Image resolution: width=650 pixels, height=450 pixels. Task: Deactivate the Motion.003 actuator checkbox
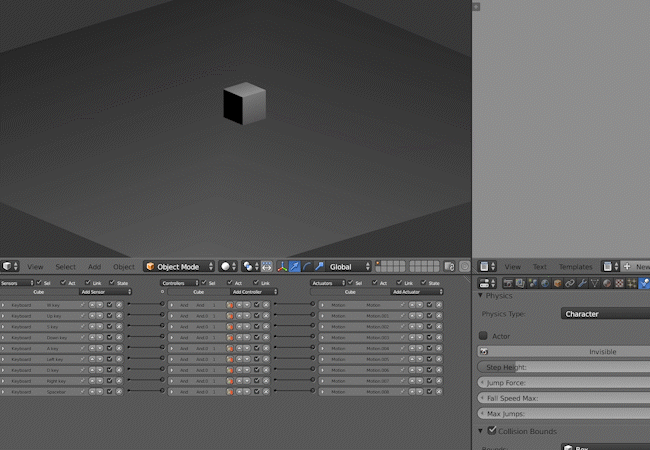(x=429, y=337)
